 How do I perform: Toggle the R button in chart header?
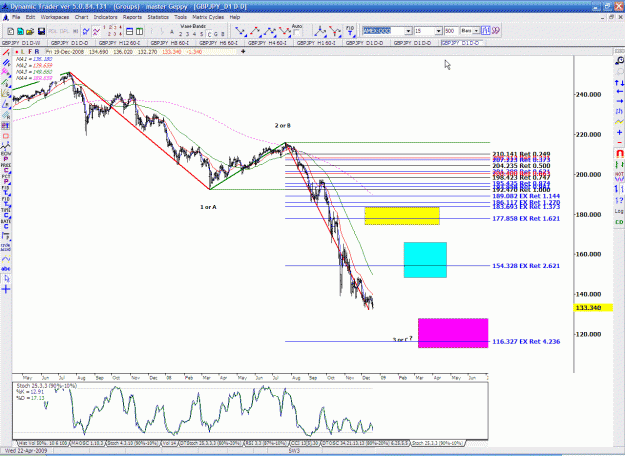pyautogui.click(x=37, y=52)
